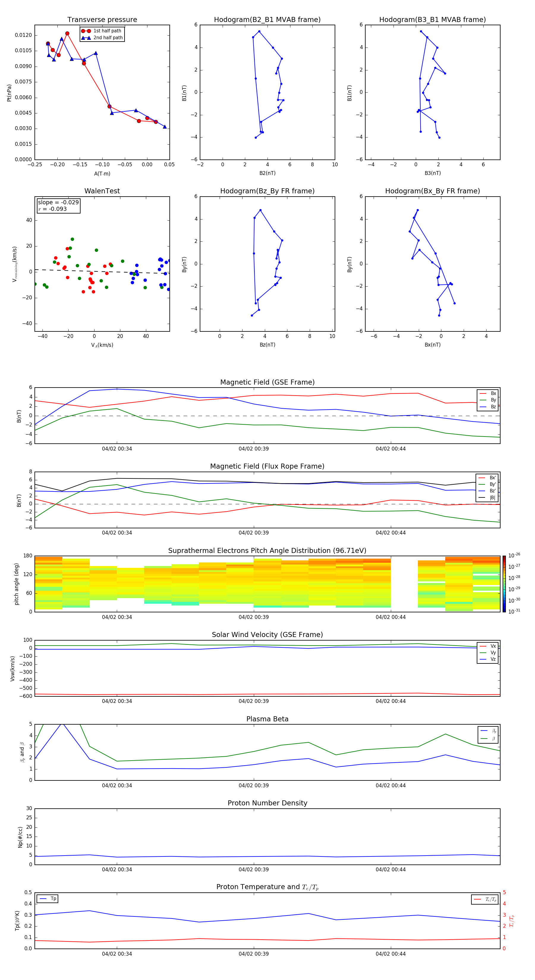Click the 'r = -0.093' annotation

(52, 209)
